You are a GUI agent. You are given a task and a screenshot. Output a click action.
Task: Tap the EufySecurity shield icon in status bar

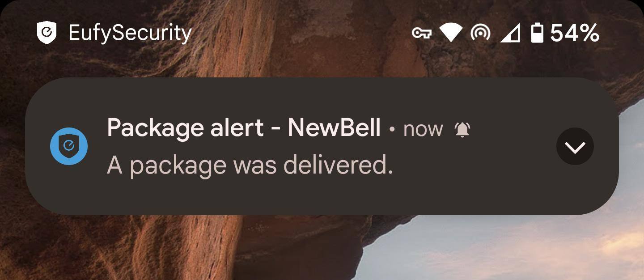click(47, 33)
